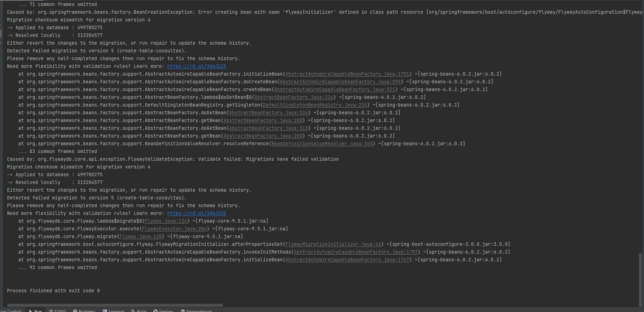644x312 pixels.
Task: Click the BeanCreationException 'Caused by' line
Action: tap(324, 12)
